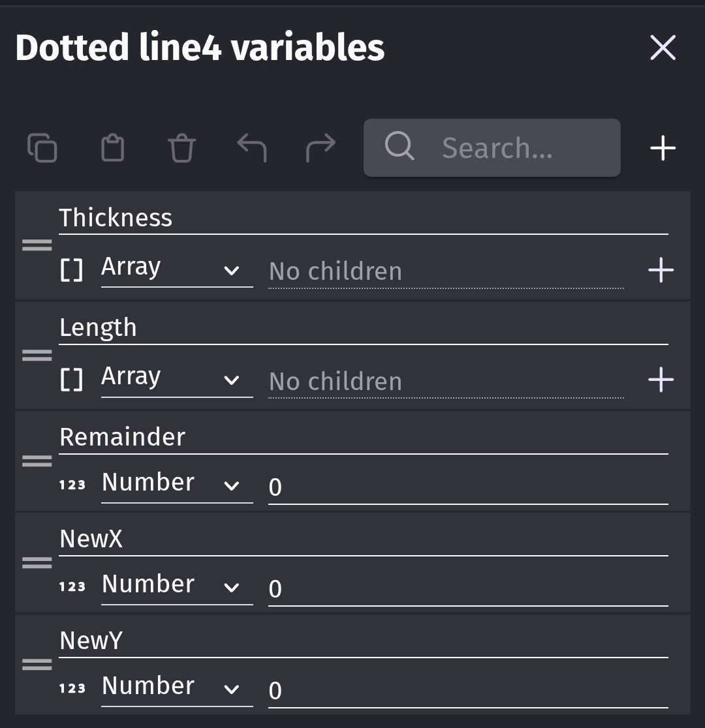Edit the Length variable name
705x728 pixels.
click(x=363, y=327)
